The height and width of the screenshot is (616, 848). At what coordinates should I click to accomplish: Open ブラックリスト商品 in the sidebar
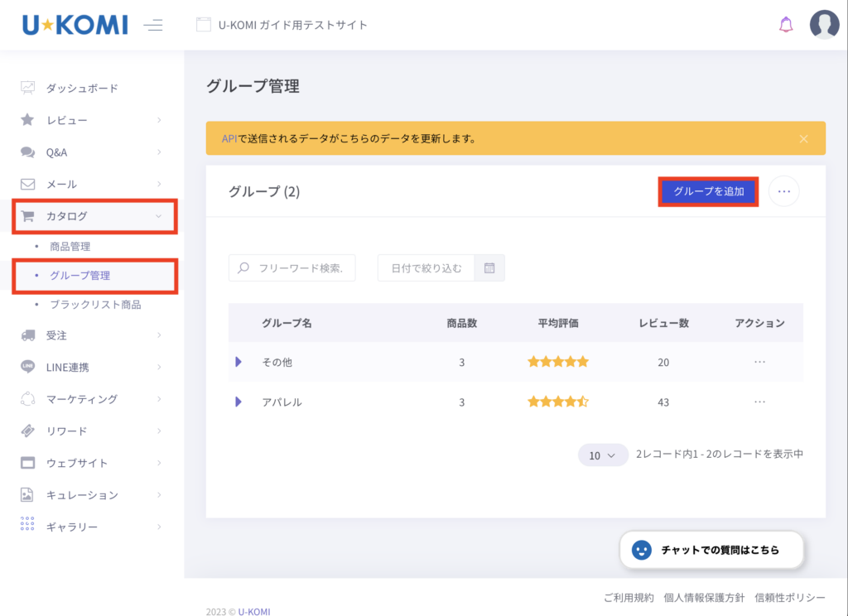click(95, 305)
